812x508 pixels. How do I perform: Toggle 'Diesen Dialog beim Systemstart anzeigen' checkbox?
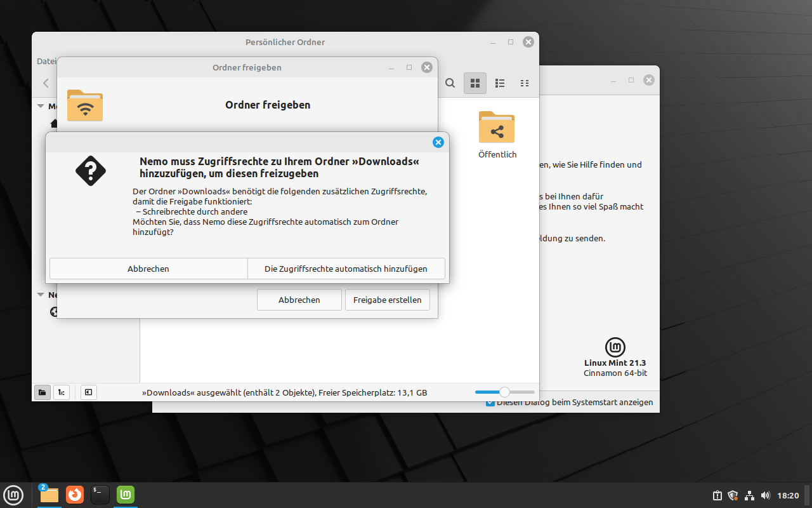coord(490,403)
